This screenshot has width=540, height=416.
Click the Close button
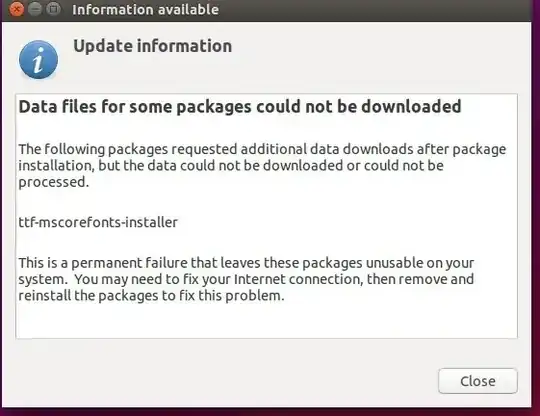click(x=478, y=381)
